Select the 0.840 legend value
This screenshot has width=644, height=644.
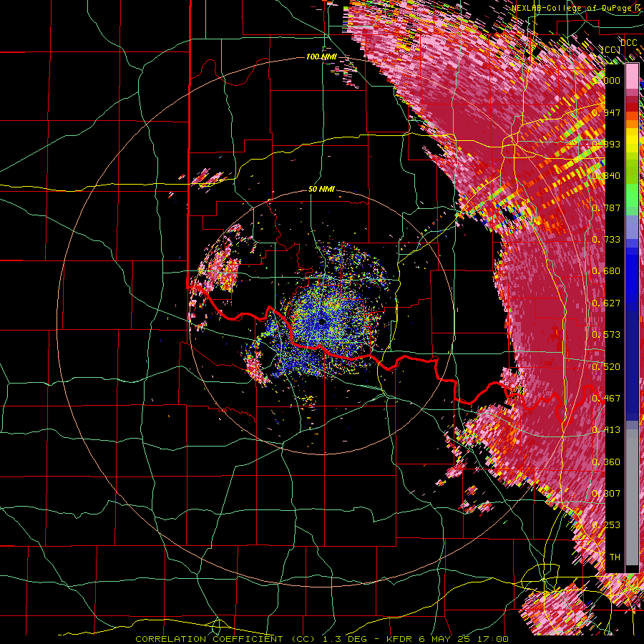[x=606, y=176]
